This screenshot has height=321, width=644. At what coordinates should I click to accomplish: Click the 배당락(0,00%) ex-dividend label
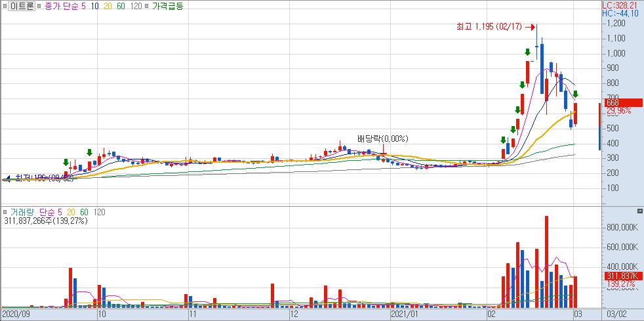383,139
